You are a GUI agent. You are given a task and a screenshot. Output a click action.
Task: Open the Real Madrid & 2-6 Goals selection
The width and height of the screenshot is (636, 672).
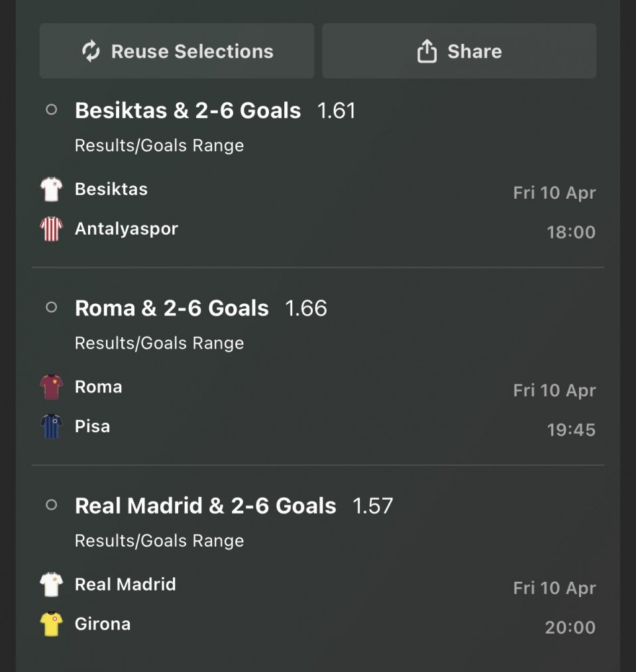click(x=205, y=506)
